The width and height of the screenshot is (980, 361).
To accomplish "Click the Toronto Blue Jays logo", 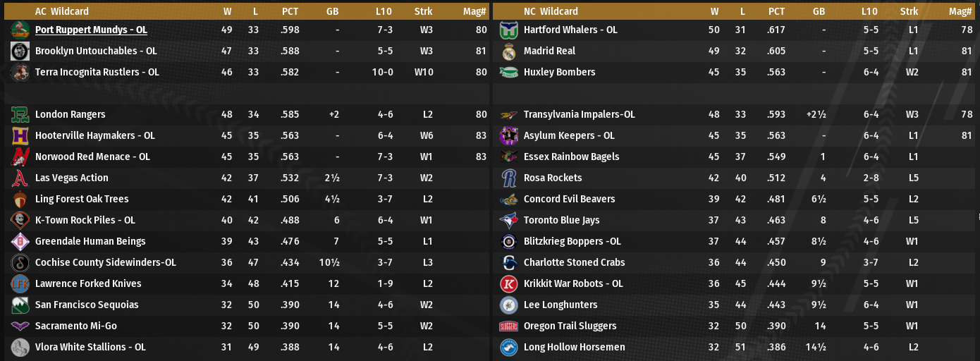I will click(x=508, y=220).
